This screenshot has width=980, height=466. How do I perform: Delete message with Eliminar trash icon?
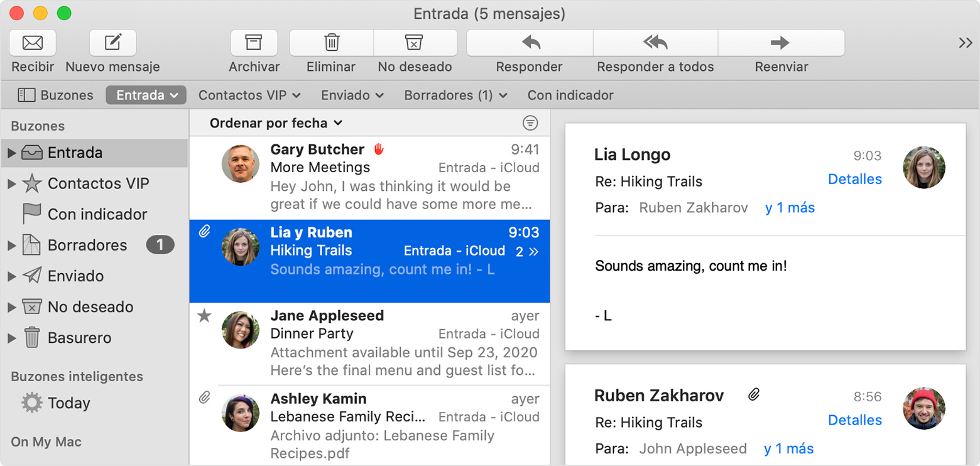point(331,43)
